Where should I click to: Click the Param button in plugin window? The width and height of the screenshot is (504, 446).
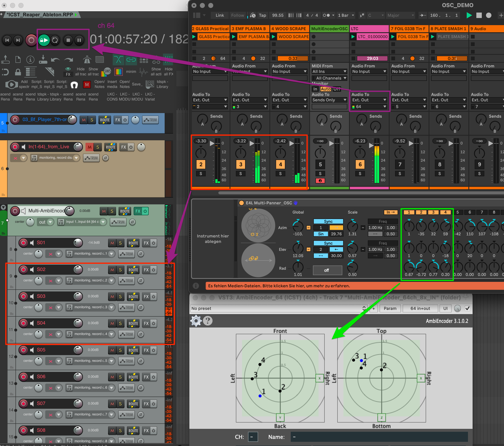tap(390, 308)
